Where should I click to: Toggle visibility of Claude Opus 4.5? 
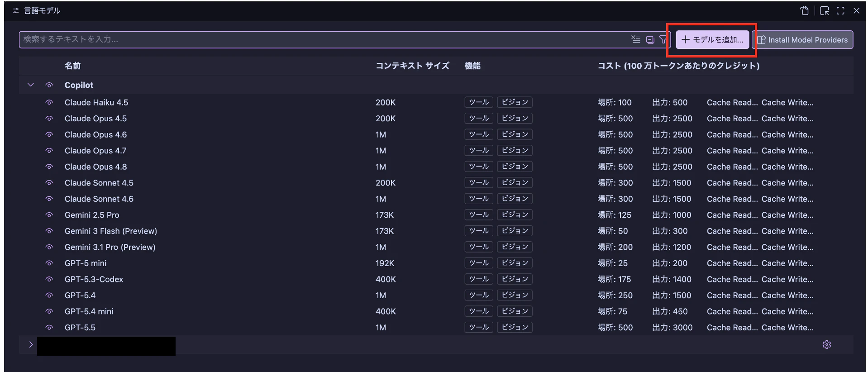click(49, 119)
